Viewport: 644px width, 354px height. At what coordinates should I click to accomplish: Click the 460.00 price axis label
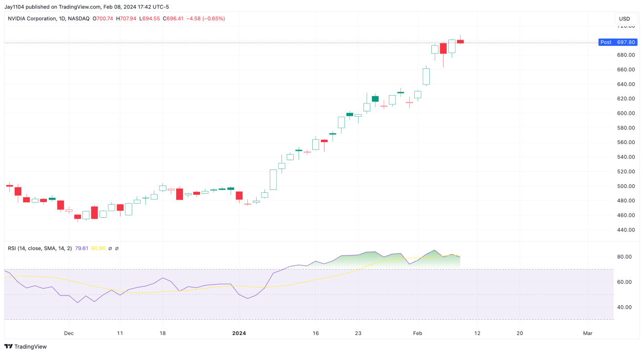tap(626, 215)
